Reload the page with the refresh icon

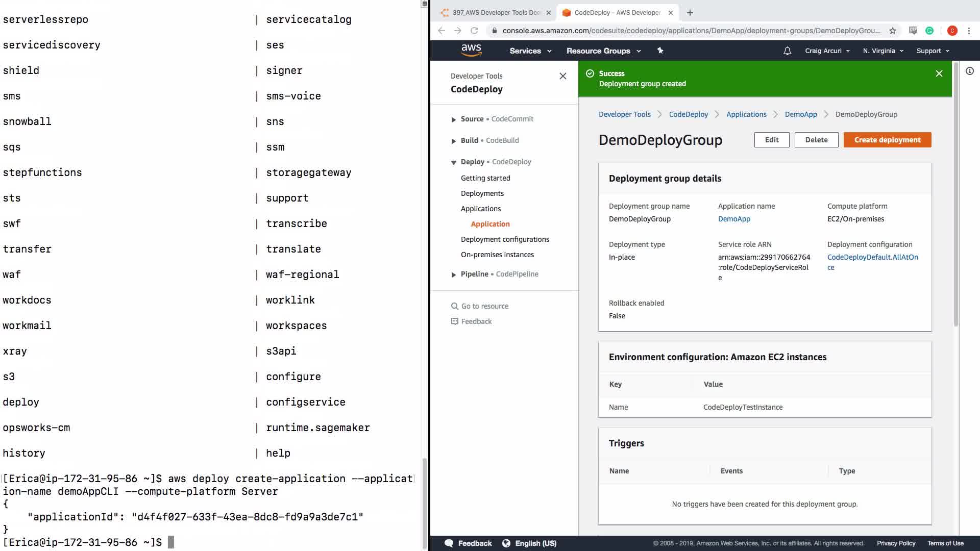[x=474, y=31]
